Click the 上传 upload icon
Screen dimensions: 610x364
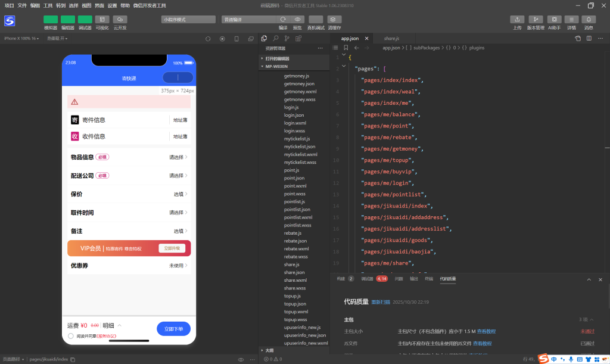[517, 20]
